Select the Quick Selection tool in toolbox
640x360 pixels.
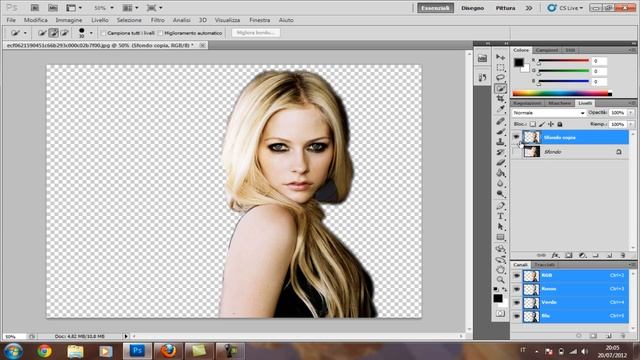(500, 89)
